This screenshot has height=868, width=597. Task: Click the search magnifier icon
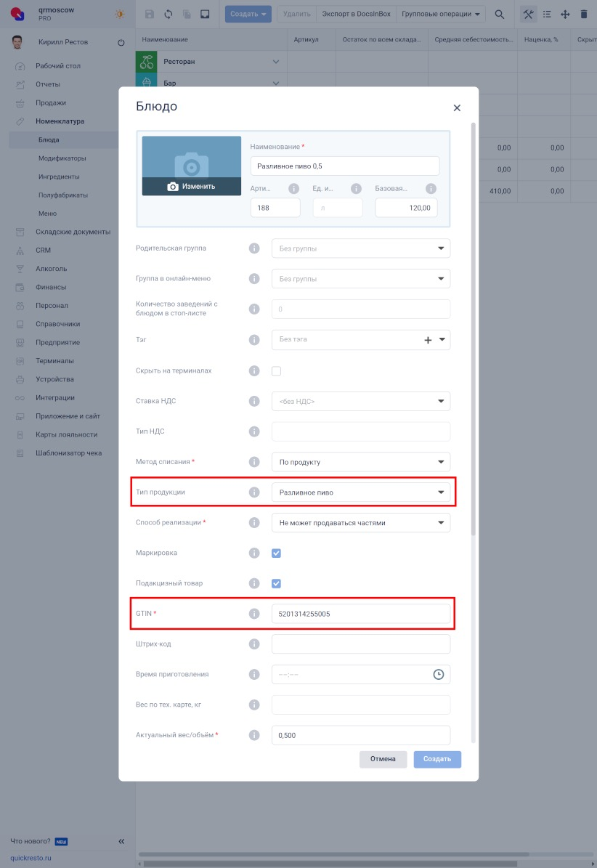(x=499, y=15)
